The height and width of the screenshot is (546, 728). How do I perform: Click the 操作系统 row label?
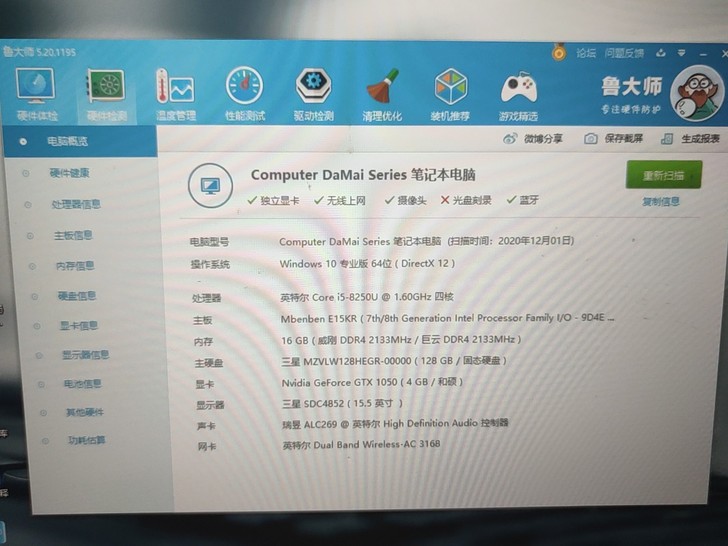(210, 264)
